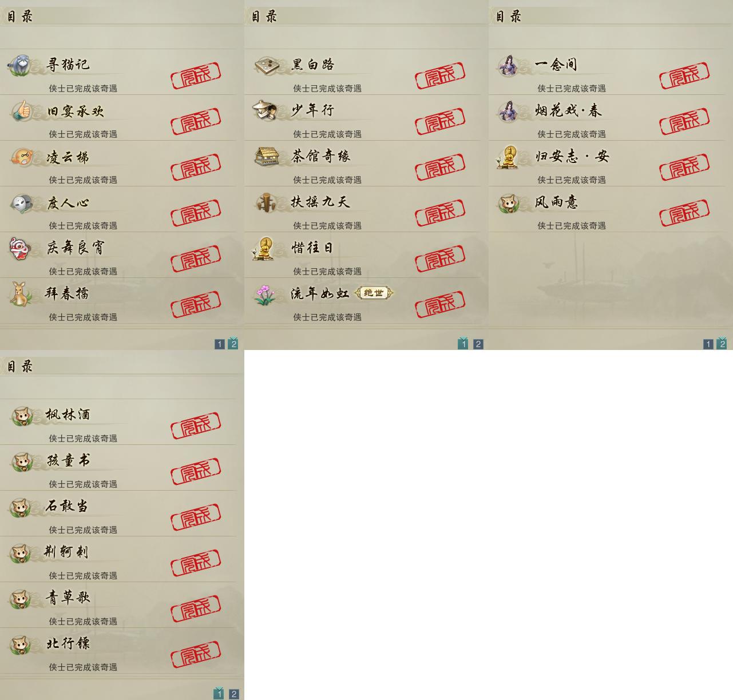Click the red stamp on 凌云梯 row
Viewport: 733px width, 700px height.
pos(196,166)
